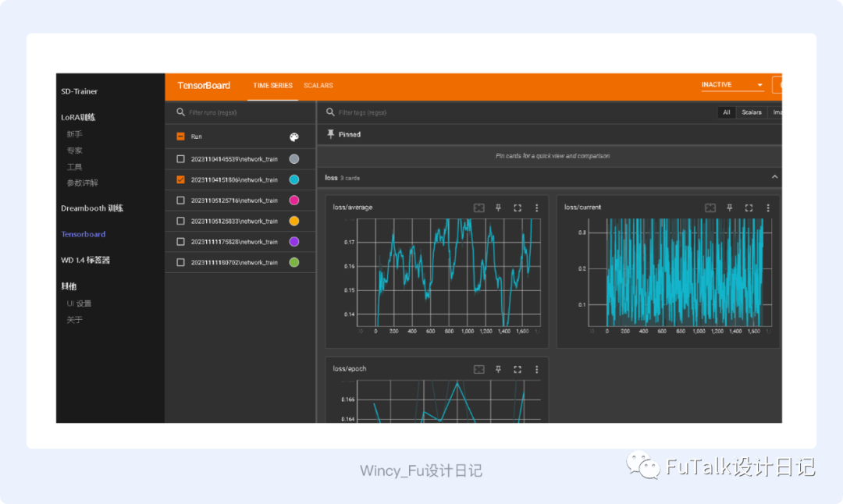This screenshot has width=843, height=504.
Task: Pin the loss/average card
Action: tap(498, 208)
